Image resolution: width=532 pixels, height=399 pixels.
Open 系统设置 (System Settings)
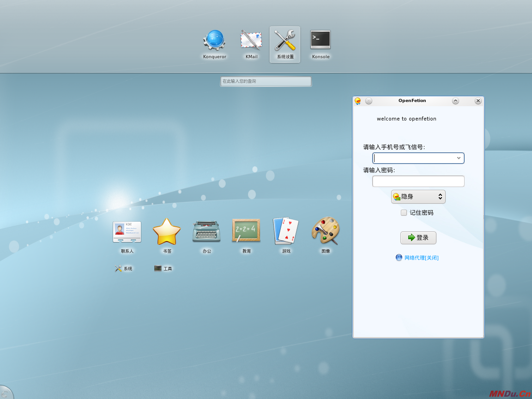pyautogui.click(x=285, y=44)
